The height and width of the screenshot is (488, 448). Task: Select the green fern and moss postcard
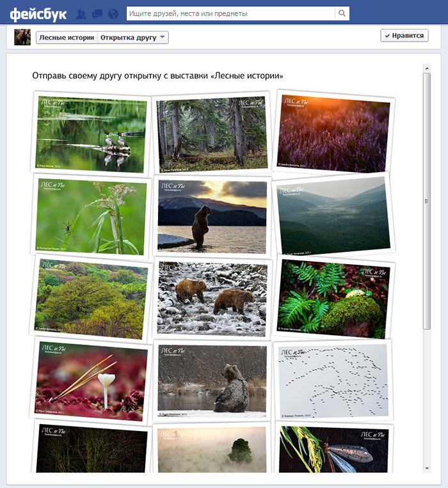tap(335, 298)
